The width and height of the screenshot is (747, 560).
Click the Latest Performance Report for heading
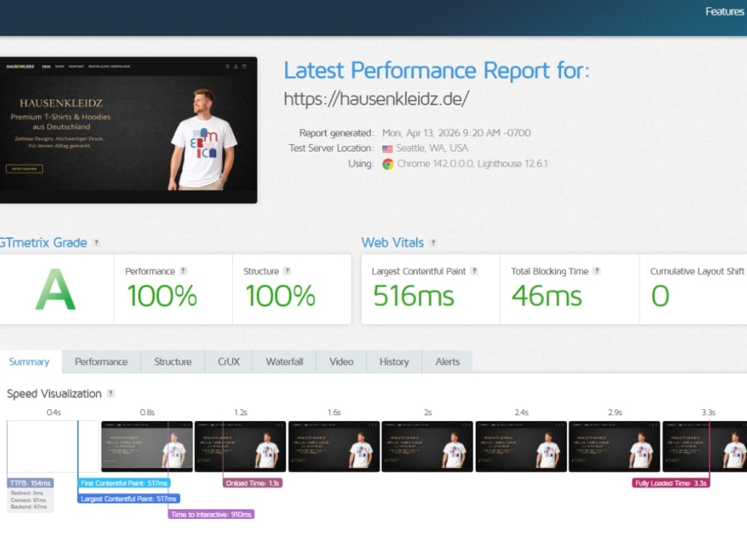pyautogui.click(x=436, y=70)
